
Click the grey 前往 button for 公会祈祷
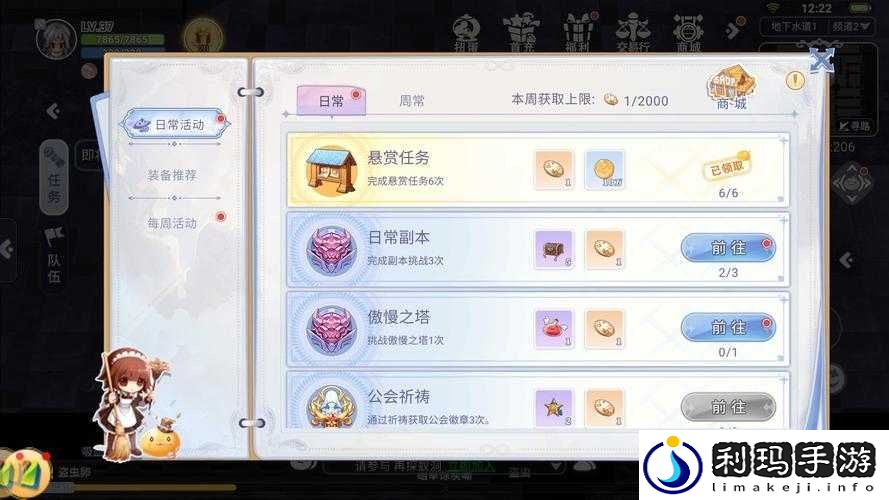pos(728,407)
